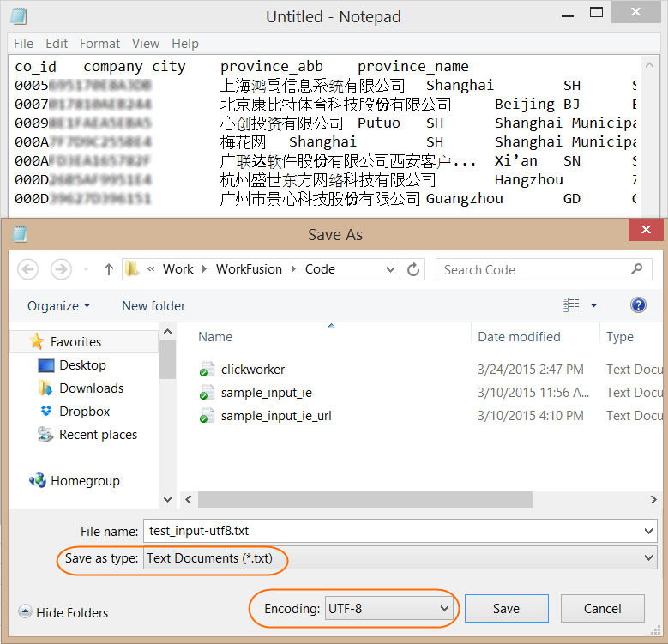Sort by the Type column header

620,337
